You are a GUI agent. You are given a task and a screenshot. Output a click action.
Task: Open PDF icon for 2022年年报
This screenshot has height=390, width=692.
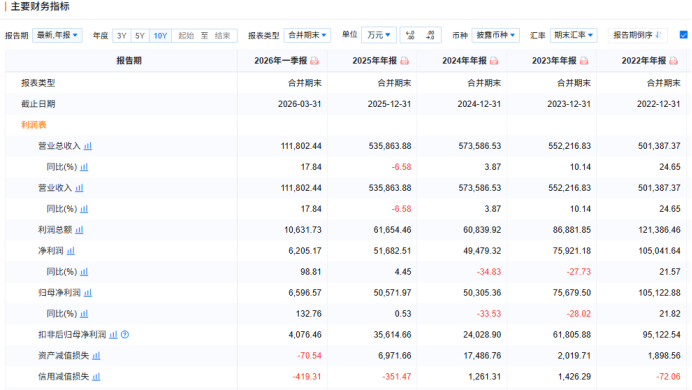point(673,61)
